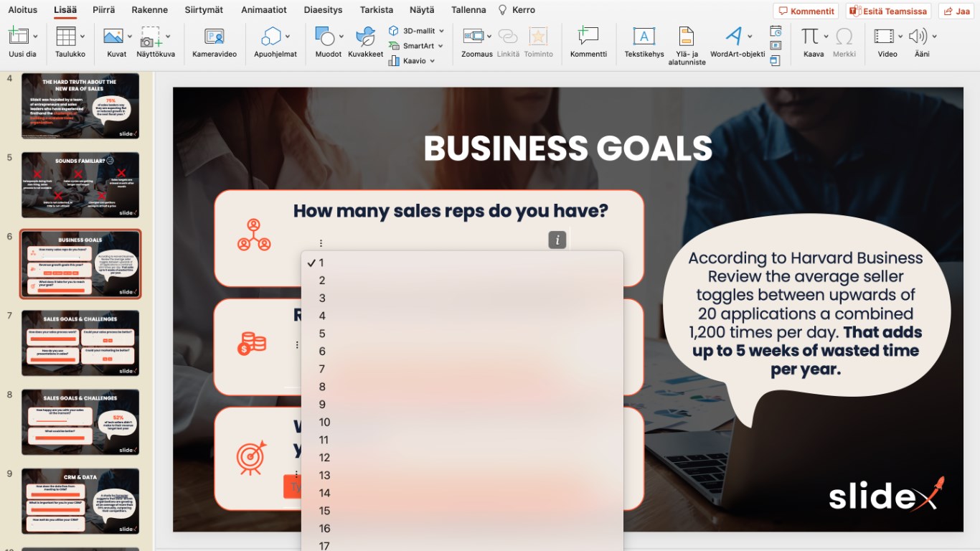Click the WordArt-objekti icon
Viewport: 980px width, 551px height.
(x=734, y=36)
